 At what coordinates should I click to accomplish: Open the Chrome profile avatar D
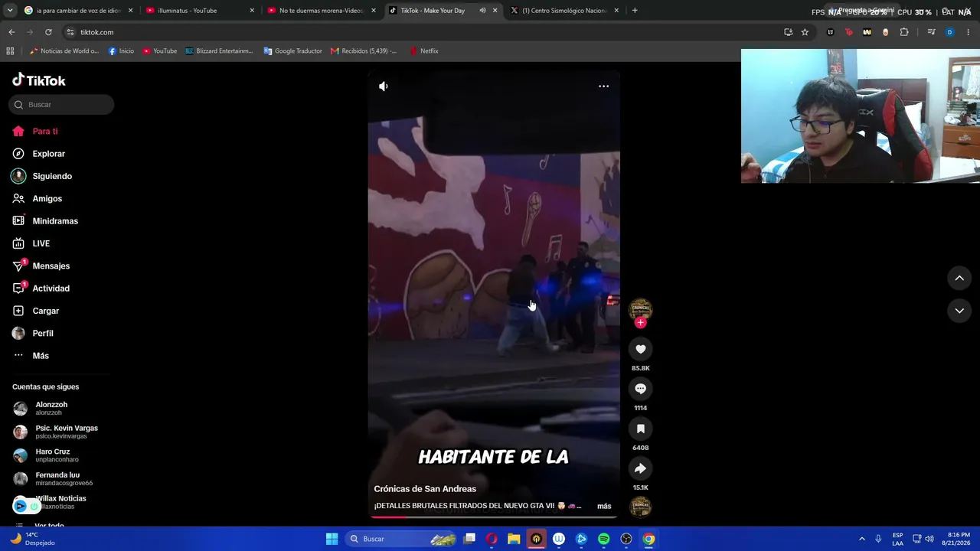tap(949, 32)
